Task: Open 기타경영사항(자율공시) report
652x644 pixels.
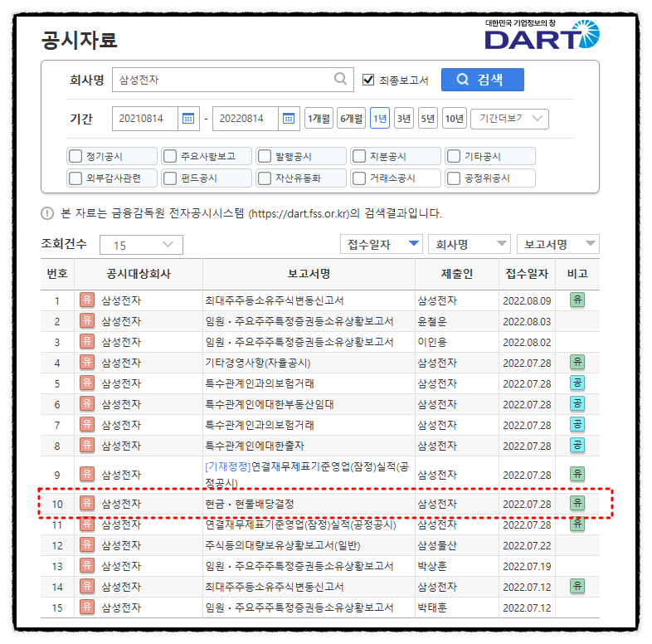Action: [258, 363]
